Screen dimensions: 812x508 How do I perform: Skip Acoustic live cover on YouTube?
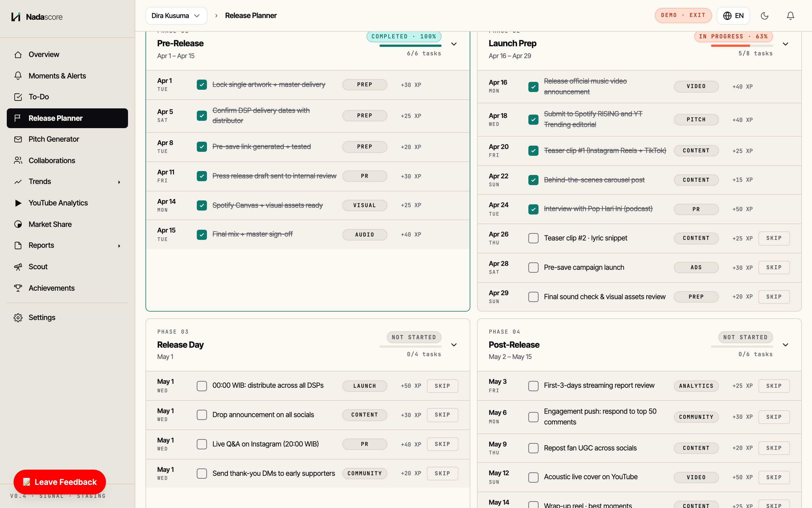[774, 478]
